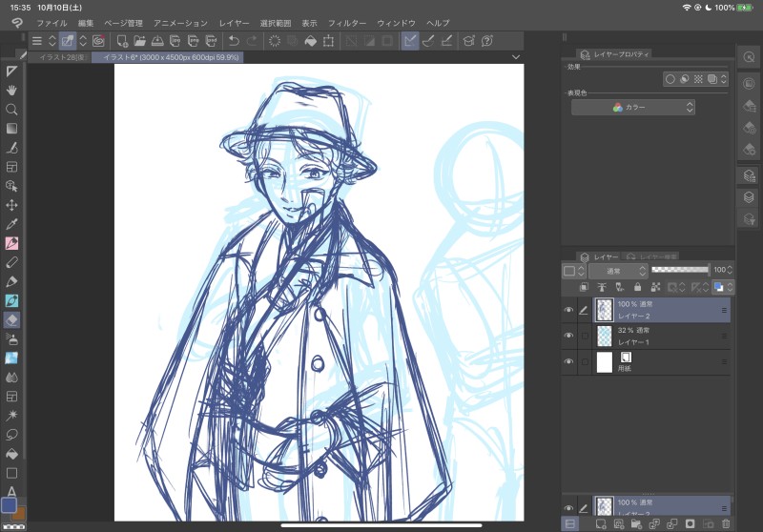This screenshot has height=532, width=763.
Task: Select the Fill bucket tool
Action: click(x=12, y=453)
